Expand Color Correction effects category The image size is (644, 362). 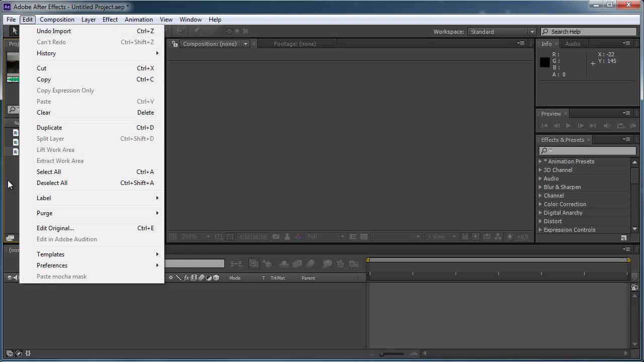pyautogui.click(x=540, y=204)
